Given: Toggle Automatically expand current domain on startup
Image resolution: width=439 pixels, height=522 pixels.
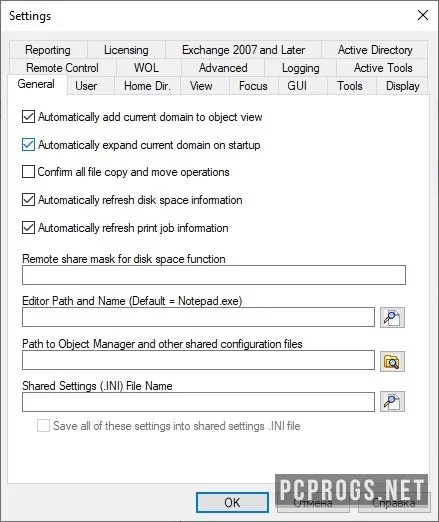Looking at the screenshot, I should pos(28,145).
